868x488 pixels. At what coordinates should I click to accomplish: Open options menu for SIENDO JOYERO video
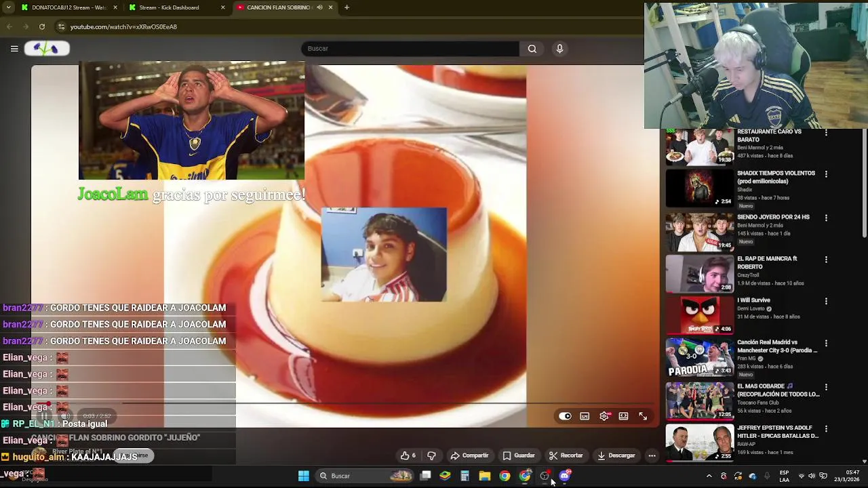pyautogui.click(x=826, y=218)
